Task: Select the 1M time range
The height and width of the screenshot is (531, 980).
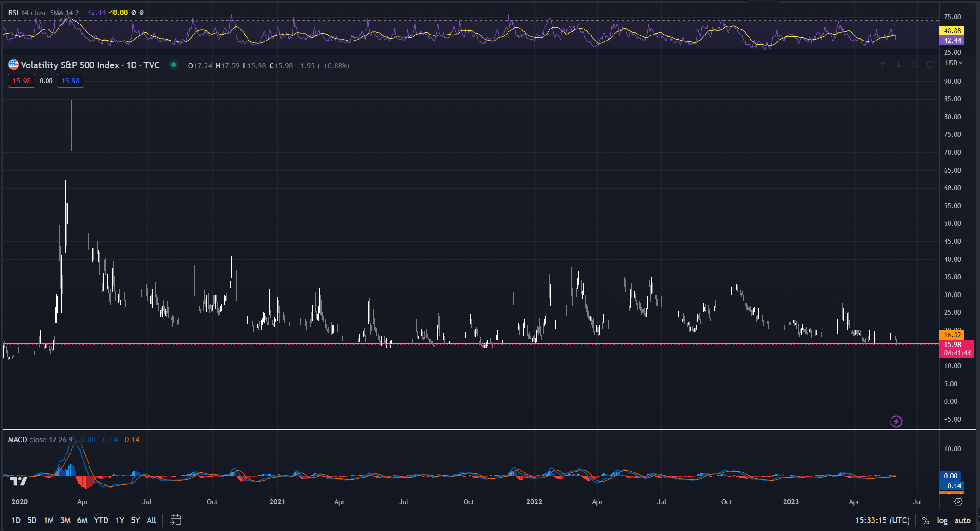Action: pyautogui.click(x=48, y=520)
